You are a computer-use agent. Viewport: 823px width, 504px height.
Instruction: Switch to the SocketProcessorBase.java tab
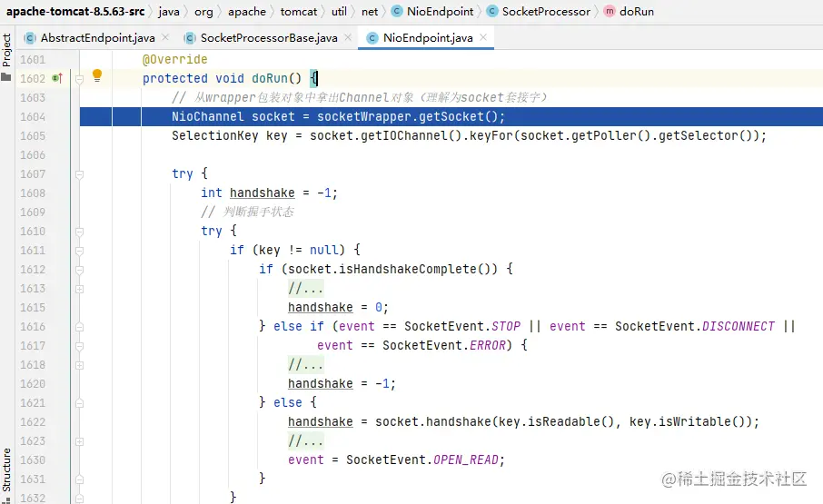268,38
